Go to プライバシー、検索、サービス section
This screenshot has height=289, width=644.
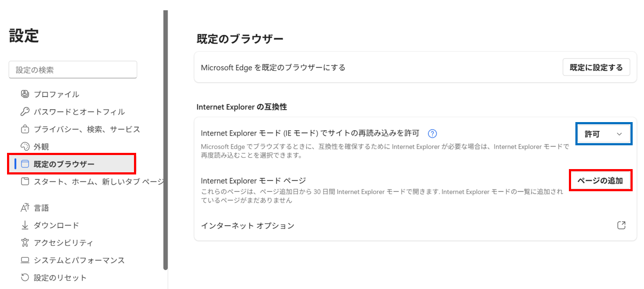click(87, 129)
